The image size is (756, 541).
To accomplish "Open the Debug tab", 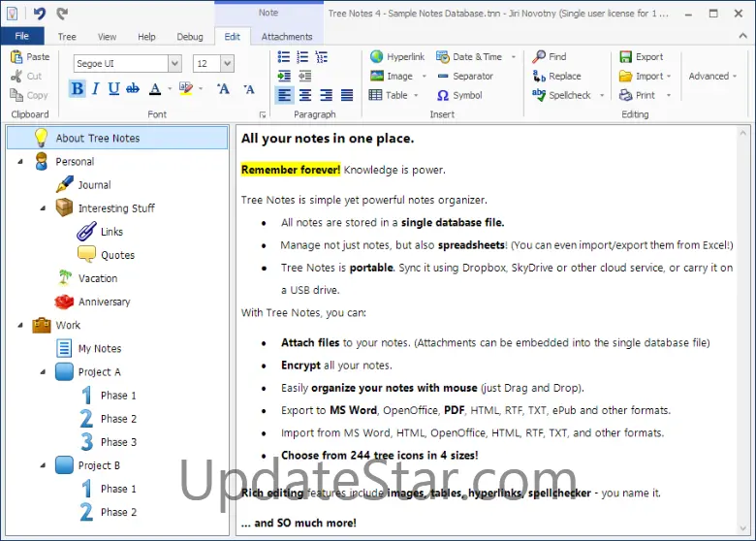I will 190,37.
